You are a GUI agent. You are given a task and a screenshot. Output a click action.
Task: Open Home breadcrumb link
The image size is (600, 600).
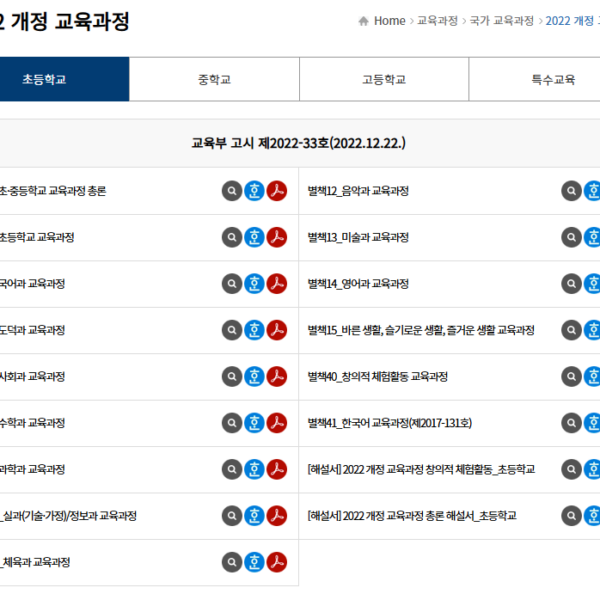click(390, 21)
